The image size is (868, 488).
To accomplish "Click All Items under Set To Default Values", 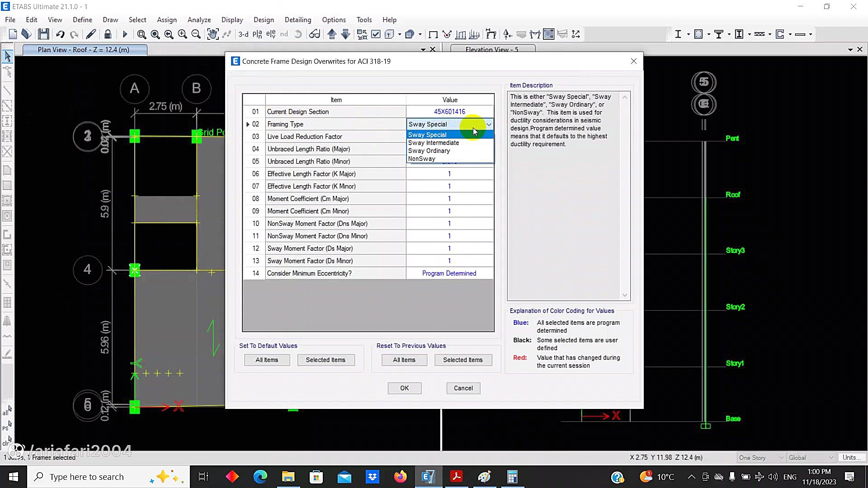I will (267, 360).
